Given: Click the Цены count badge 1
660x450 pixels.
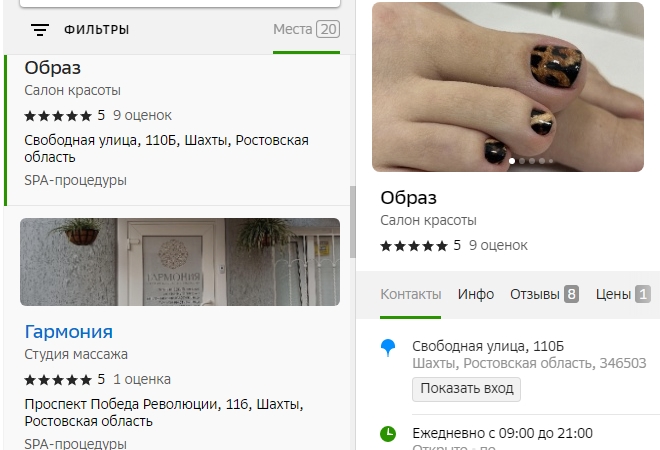Looking at the screenshot, I should (643, 294).
